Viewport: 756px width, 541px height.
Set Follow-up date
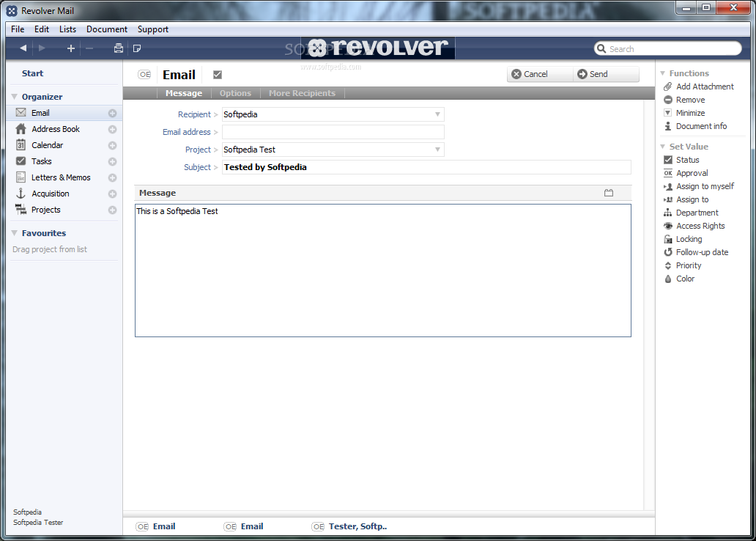pos(696,252)
